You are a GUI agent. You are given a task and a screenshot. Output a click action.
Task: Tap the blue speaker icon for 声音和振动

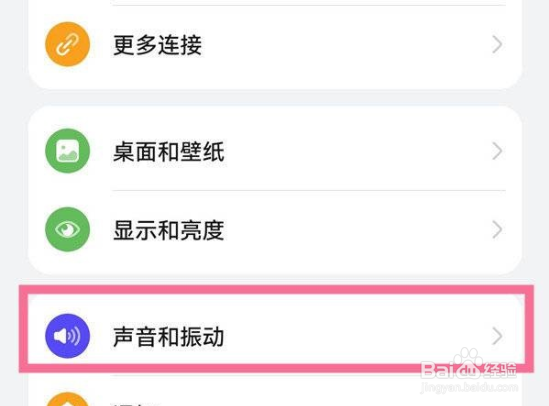(68, 336)
